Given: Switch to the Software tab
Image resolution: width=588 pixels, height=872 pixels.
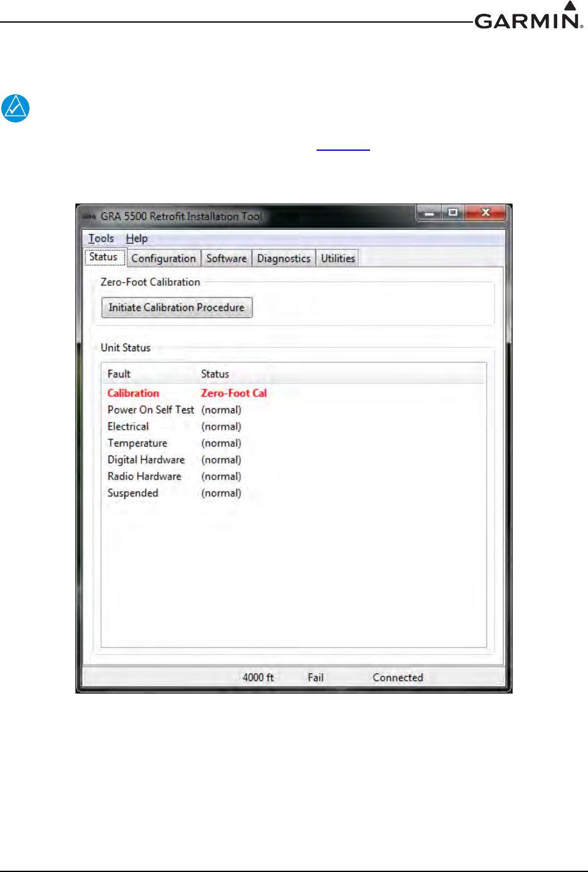Looking at the screenshot, I should click(x=226, y=258).
